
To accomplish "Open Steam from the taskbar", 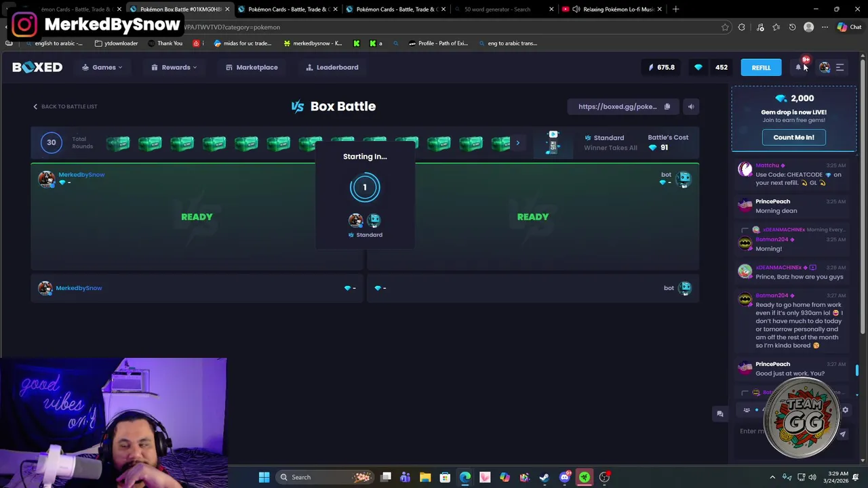I will [x=544, y=477].
